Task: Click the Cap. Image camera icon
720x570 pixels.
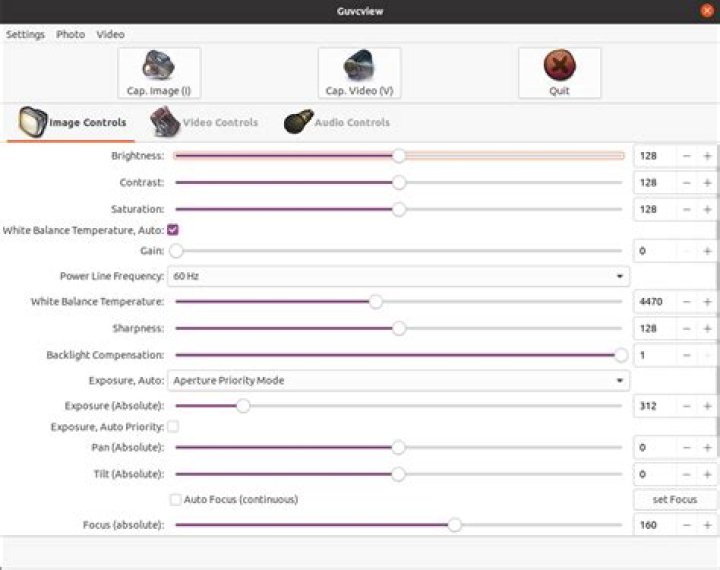Action: tap(158, 65)
